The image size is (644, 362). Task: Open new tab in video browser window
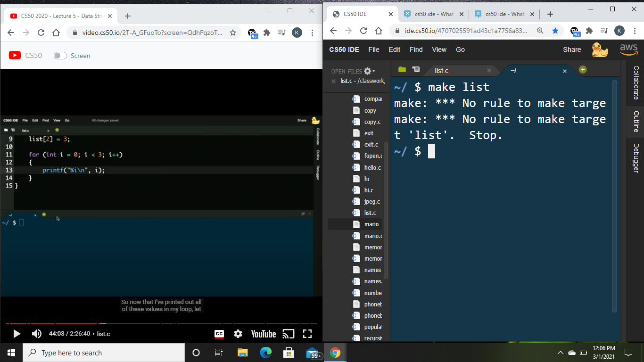pyautogui.click(x=127, y=16)
